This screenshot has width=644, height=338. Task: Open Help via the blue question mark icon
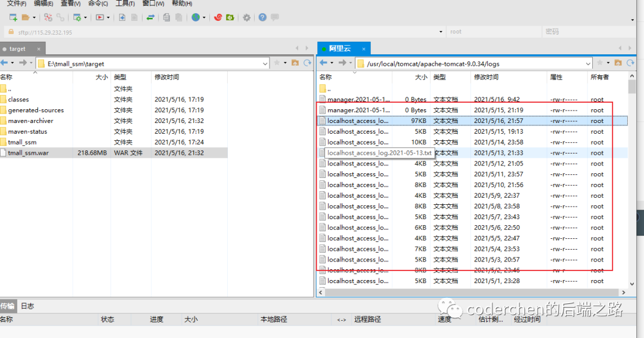(x=262, y=17)
